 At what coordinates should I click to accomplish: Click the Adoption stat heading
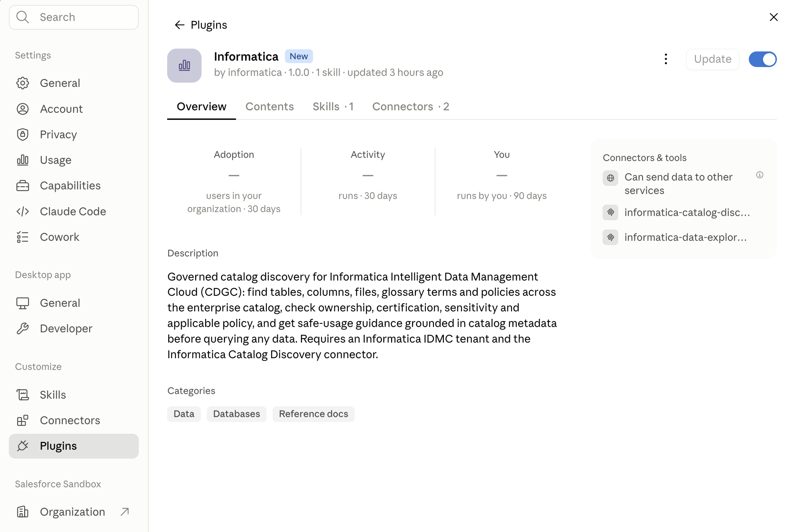(x=234, y=155)
